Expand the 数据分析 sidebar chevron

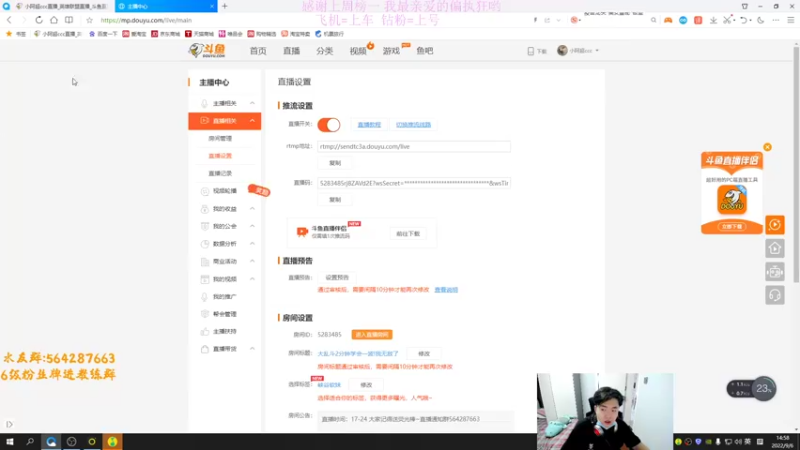pos(252,244)
